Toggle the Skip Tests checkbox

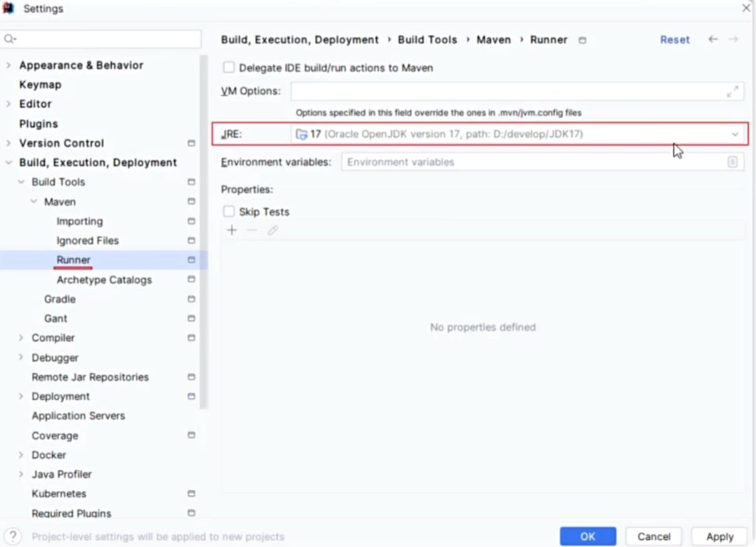click(229, 212)
